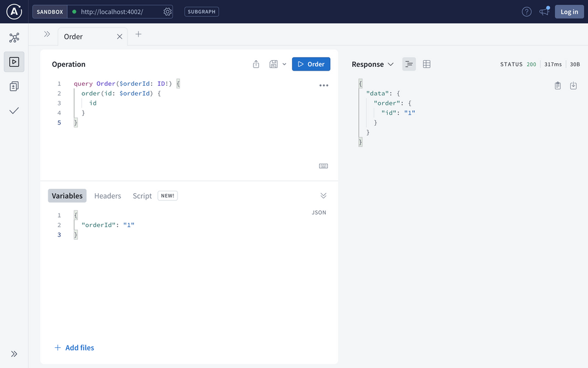The width and height of the screenshot is (588, 368).
Task: Click the Apollo logo icon
Action: [14, 12]
